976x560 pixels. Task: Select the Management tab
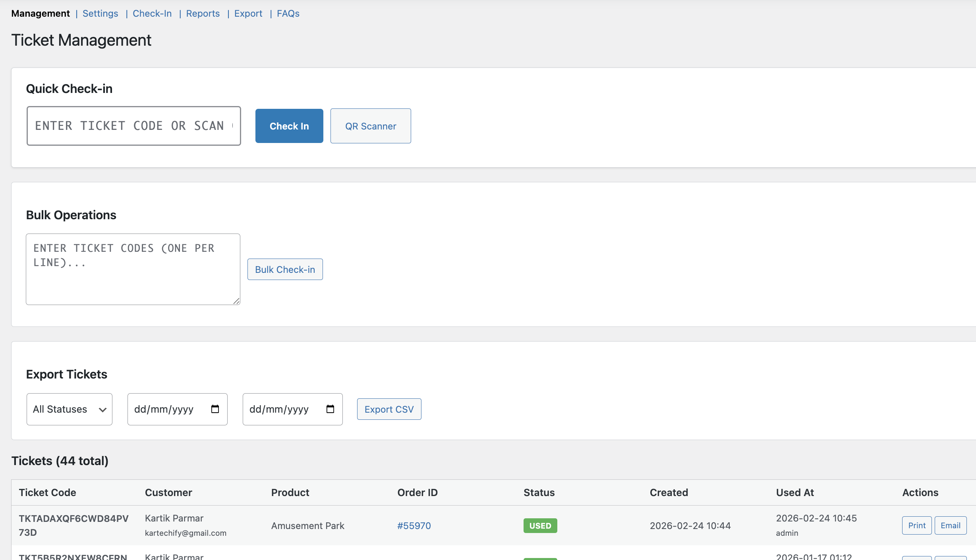[x=41, y=14]
